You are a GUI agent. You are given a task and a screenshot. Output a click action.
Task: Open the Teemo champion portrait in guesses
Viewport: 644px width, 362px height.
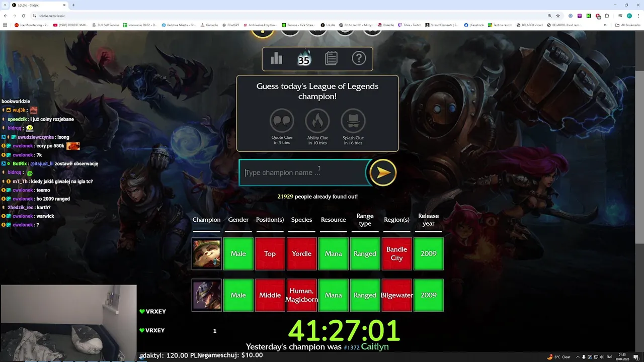click(x=206, y=253)
